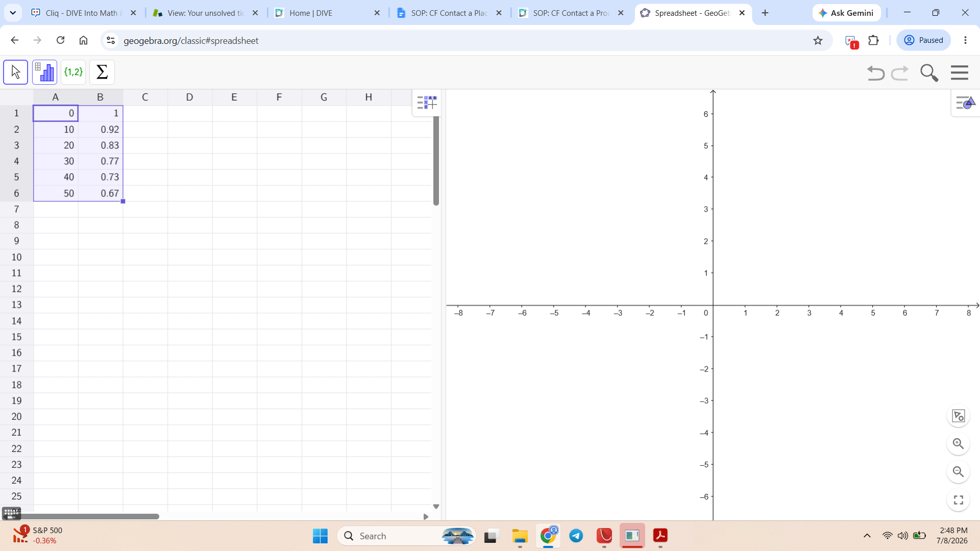
Task: Click the taskbar Search box
Action: [x=406, y=536]
